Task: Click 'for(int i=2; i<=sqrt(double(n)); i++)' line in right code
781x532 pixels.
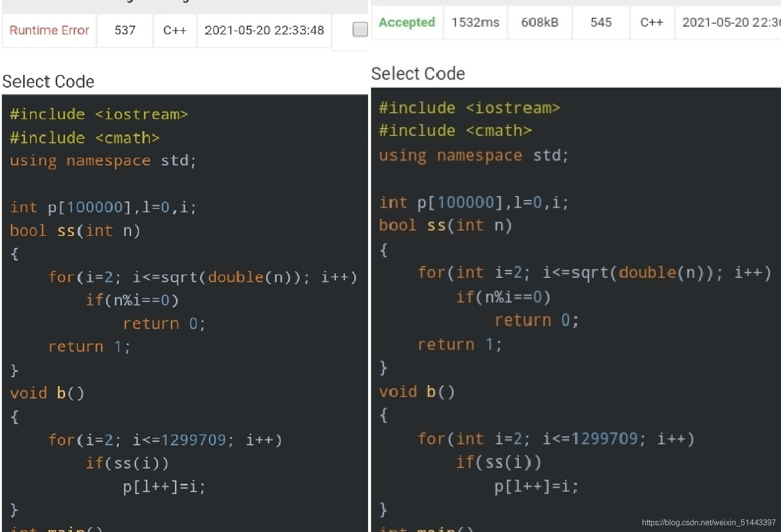Action: 595,272
